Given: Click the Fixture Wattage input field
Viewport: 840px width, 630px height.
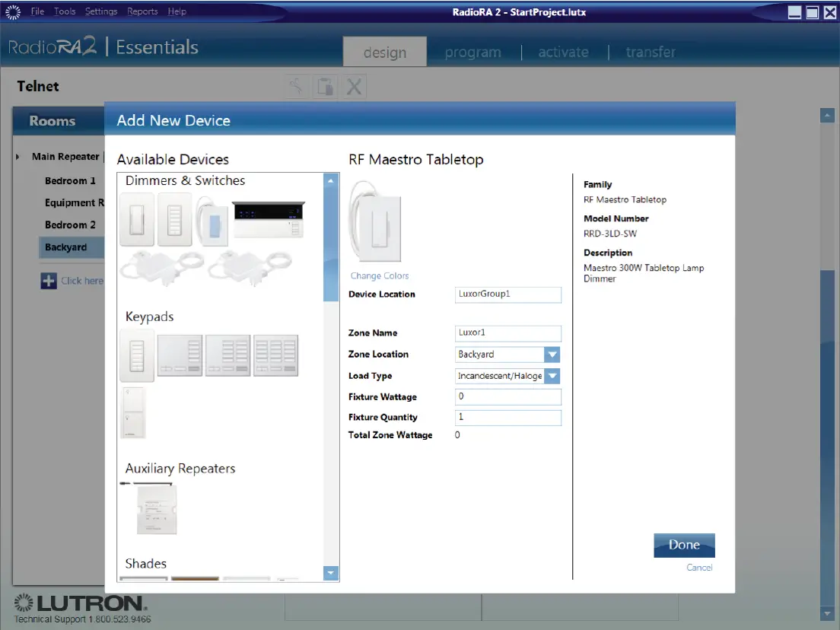Looking at the screenshot, I should click(508, 397).
